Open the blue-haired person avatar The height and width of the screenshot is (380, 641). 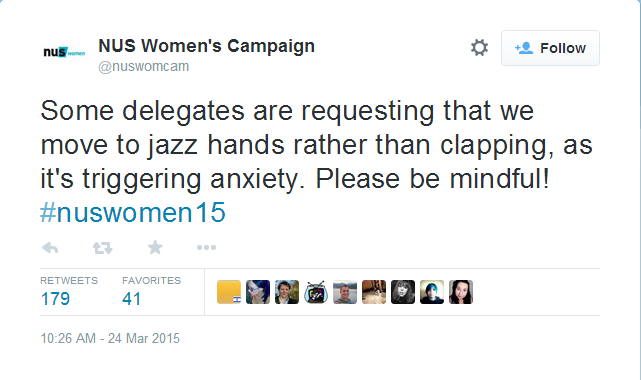(432, 292)
